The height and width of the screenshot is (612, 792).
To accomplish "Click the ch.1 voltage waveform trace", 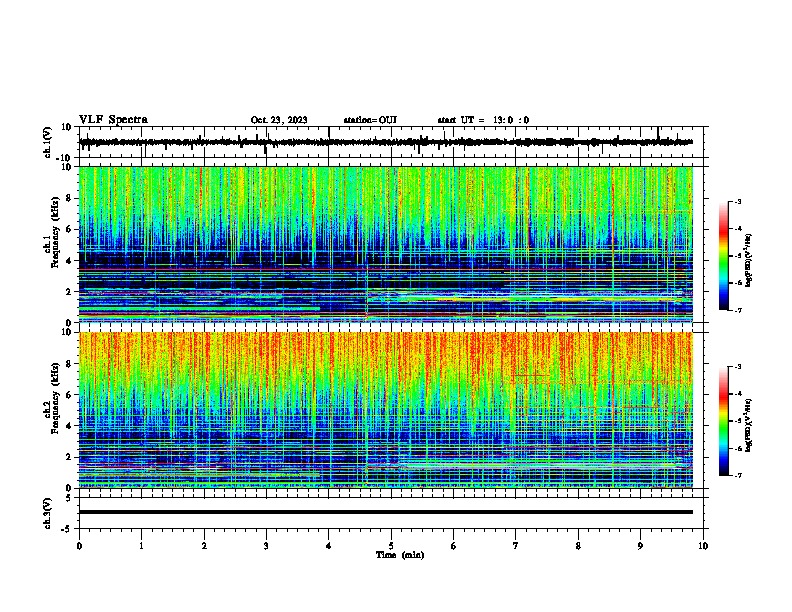I will [x=386, y=142].
